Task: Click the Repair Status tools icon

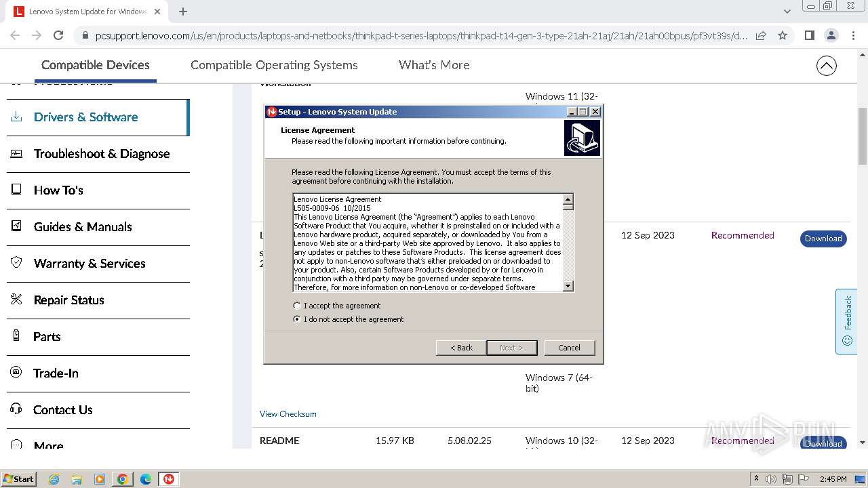Action: tap(16, 299)
